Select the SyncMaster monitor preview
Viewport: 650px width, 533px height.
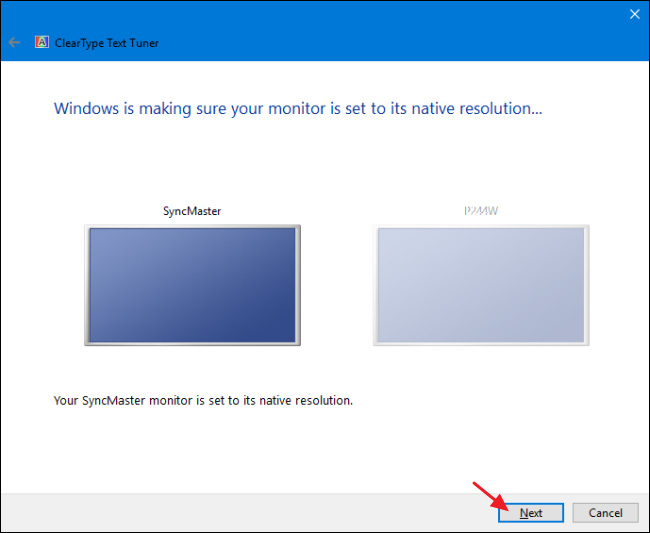(x=192, y=285)
